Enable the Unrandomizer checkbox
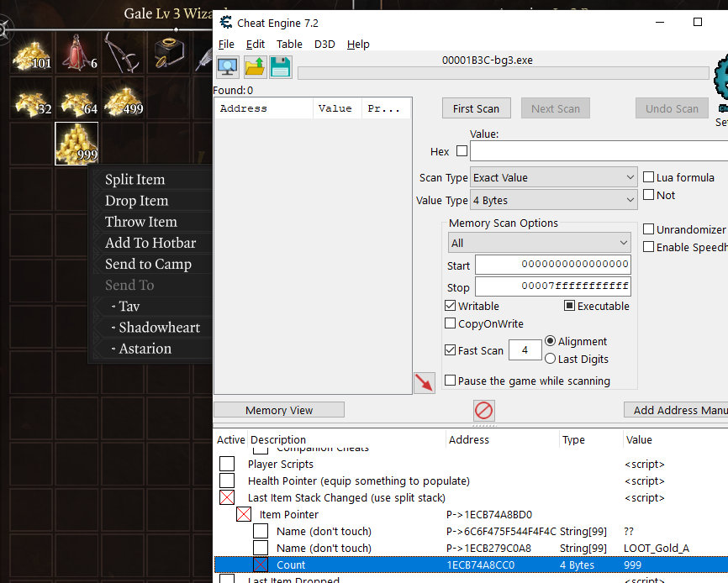728x583 pixels. pyautogui.click(x=649, y=229)
